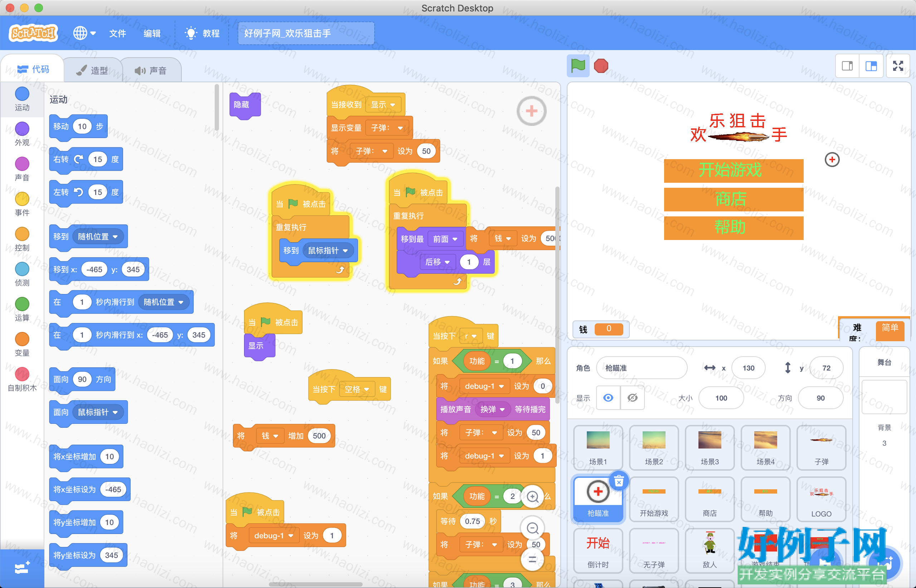916x588 pixels.
Task: Open the 文件 menu
Action: [x=117, y=33]
